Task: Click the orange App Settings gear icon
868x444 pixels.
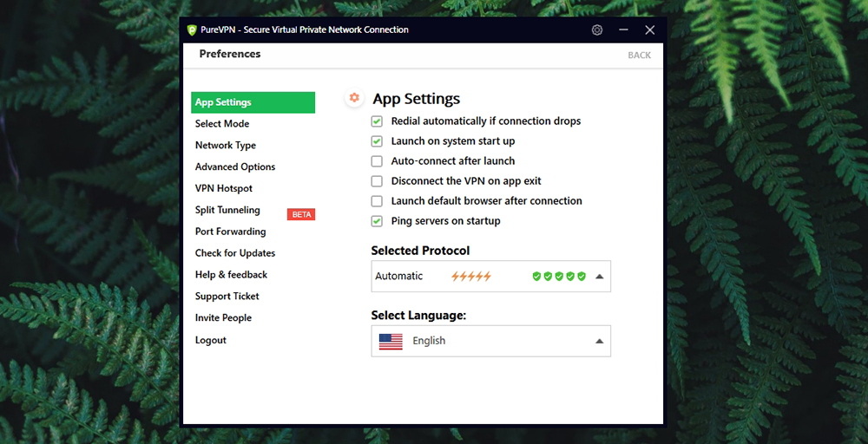Action: pos(354,98)
